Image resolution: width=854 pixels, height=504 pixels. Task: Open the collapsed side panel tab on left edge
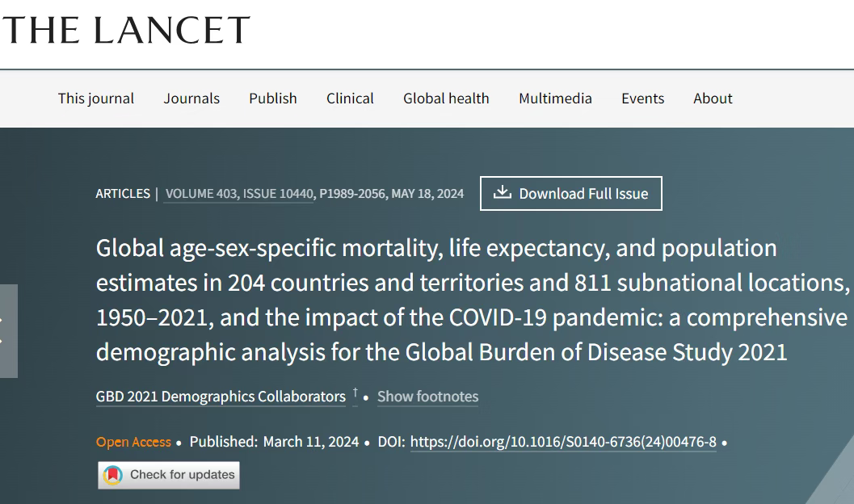(x=8, y=330)
